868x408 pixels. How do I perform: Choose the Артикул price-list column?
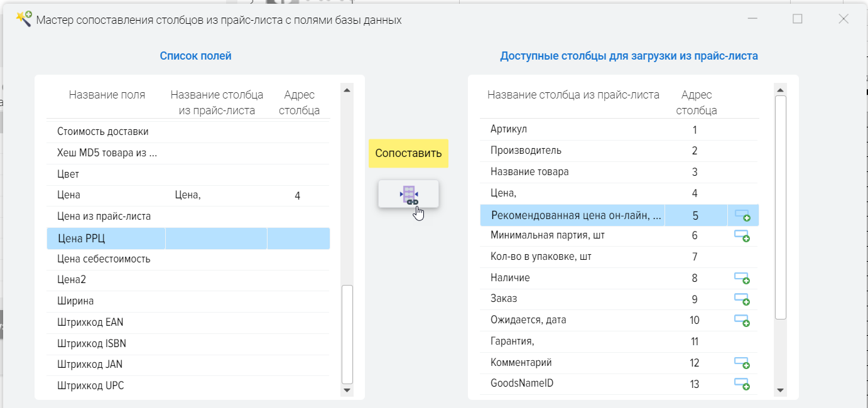(509, 129)
